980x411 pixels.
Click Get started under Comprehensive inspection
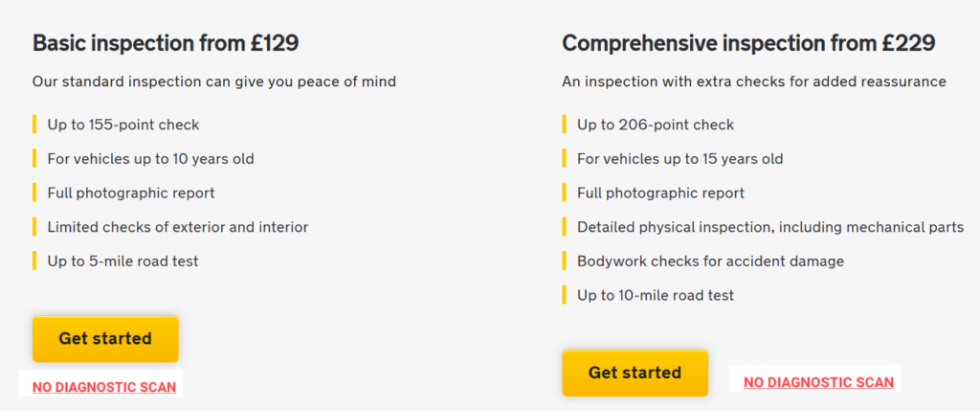pyautogui.click(x=635, y=373)
